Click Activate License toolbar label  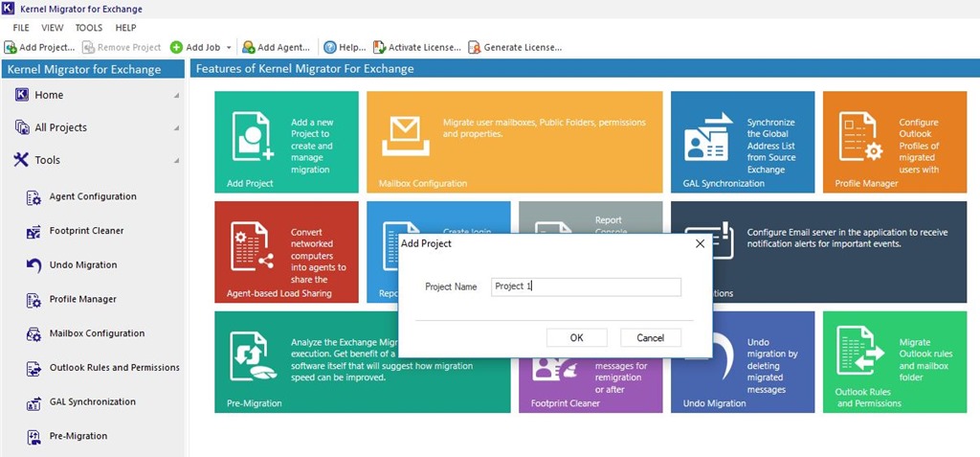[x=425, y=48]
